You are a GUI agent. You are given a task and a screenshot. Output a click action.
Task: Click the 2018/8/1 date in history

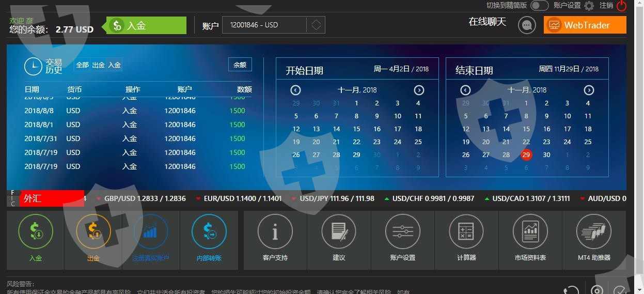39,125
